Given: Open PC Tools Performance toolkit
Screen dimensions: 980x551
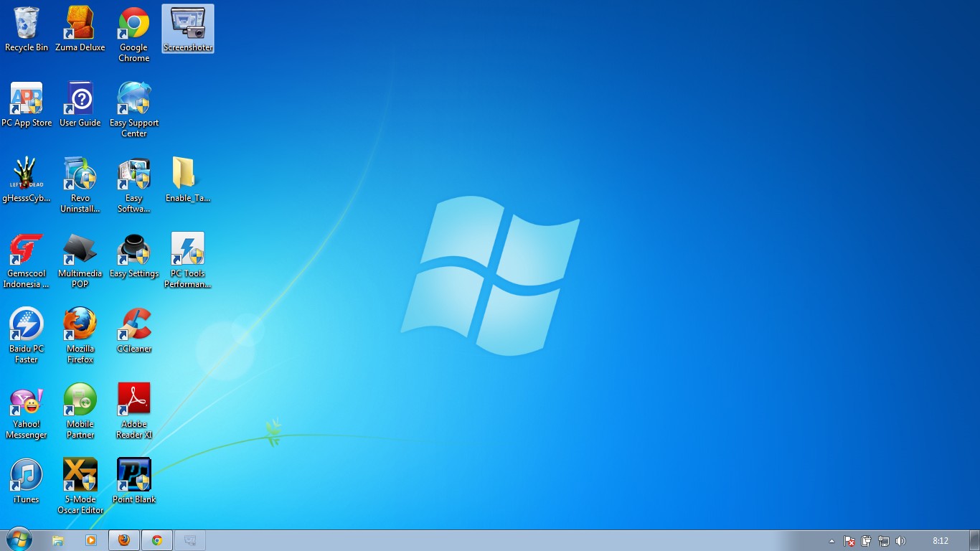Looking at the screenshot, I should coord(187,248).
